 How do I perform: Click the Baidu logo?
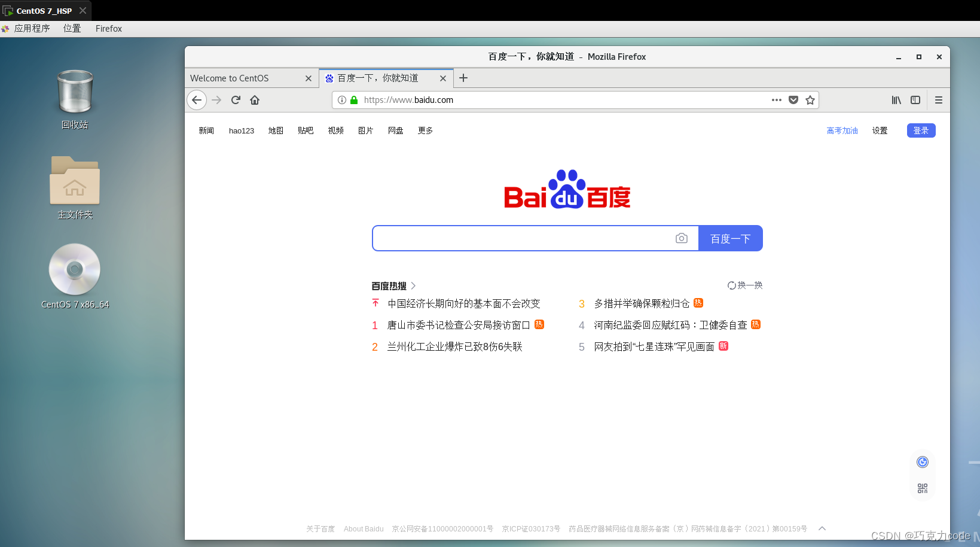coord(567,190)
